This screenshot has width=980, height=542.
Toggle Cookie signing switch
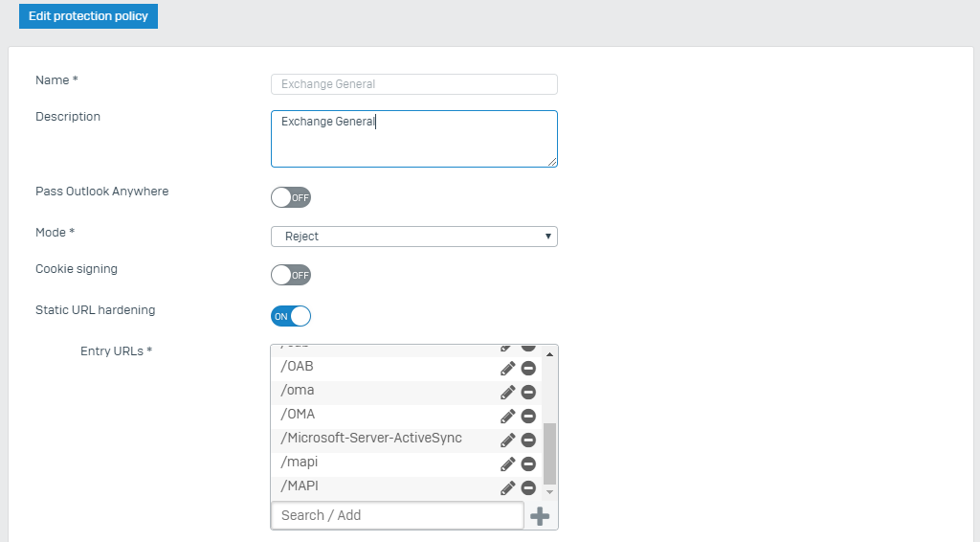point(291,275)
